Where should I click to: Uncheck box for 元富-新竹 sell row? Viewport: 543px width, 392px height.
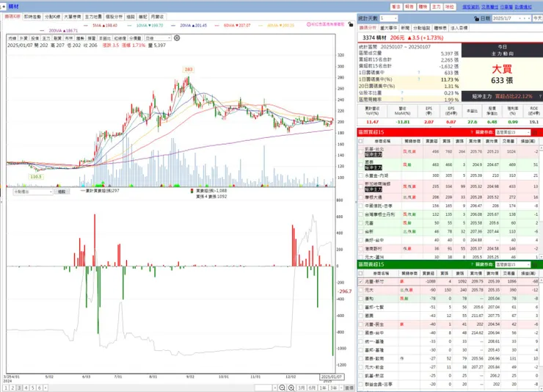point(360,282)
